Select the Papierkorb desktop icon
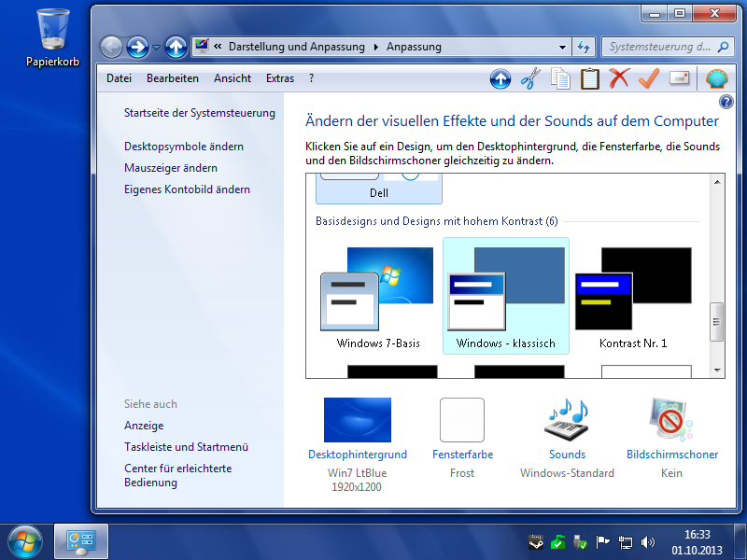Image resolution: width=747 pixels, height=560 pixels. [53, 38]
